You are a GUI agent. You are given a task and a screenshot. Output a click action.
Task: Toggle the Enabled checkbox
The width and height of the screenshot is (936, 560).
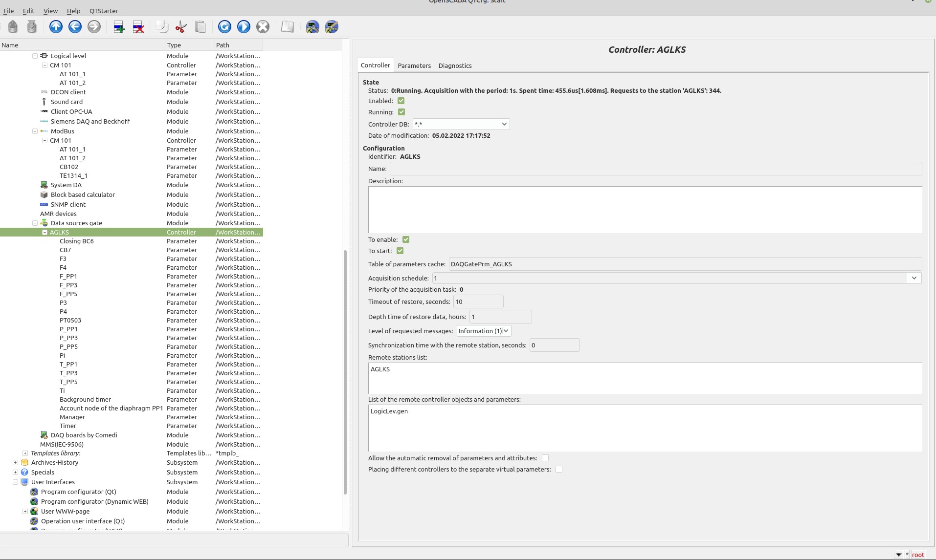coord(401,101)
